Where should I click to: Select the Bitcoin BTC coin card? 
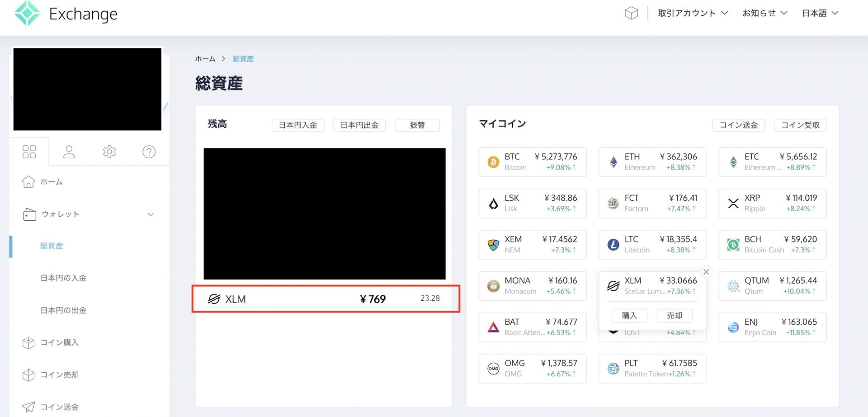533,162
